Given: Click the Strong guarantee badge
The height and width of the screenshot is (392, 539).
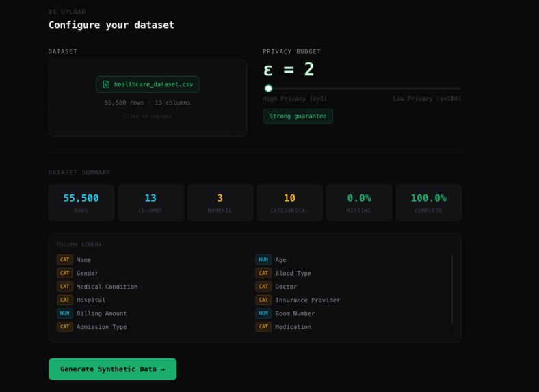Looking at the screenshot, I should click(298, 116).
